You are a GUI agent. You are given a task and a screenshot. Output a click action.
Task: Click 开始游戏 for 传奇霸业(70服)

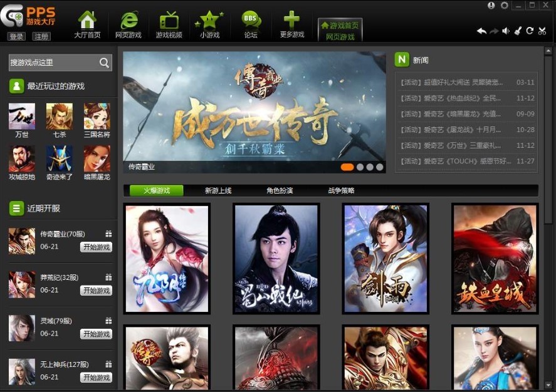click(96, 247)
